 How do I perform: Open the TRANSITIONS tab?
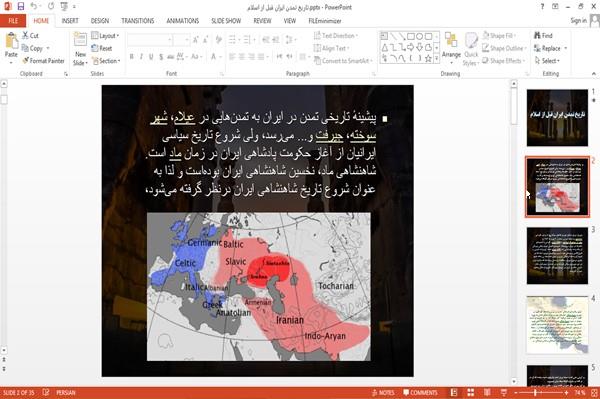138,21
